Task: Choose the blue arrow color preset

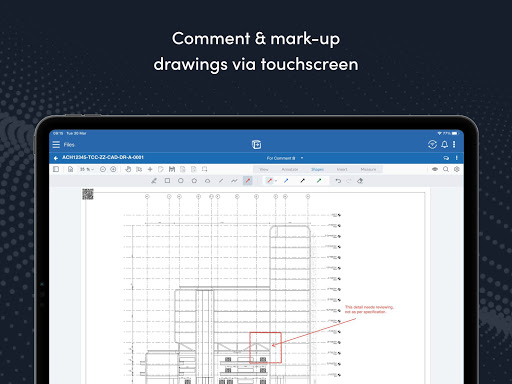Action: click(286, 181)
